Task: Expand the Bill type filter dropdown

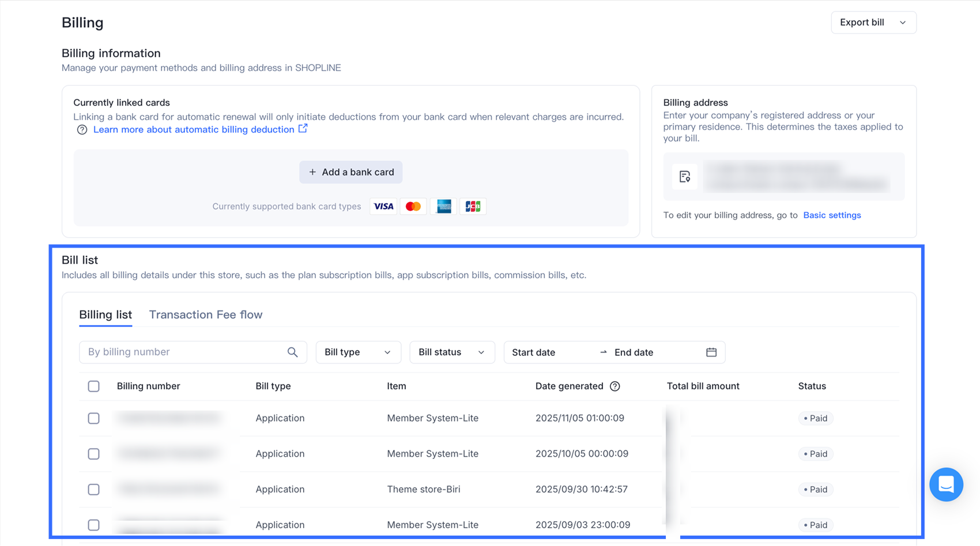Action: 357,352
